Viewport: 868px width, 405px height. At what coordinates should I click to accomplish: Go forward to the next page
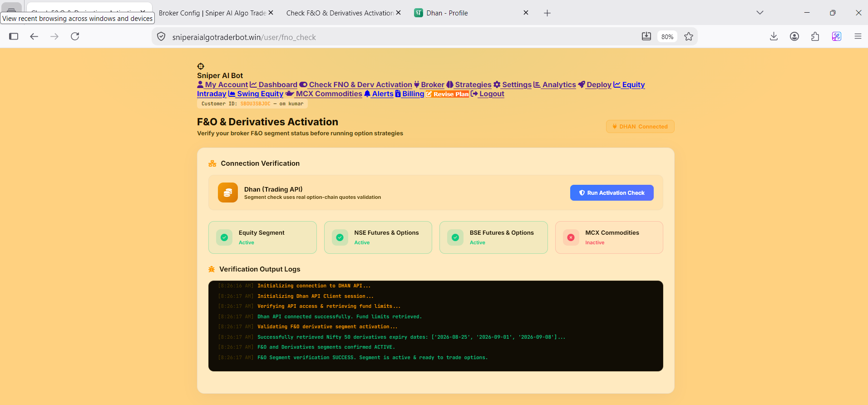pos(54,36)
